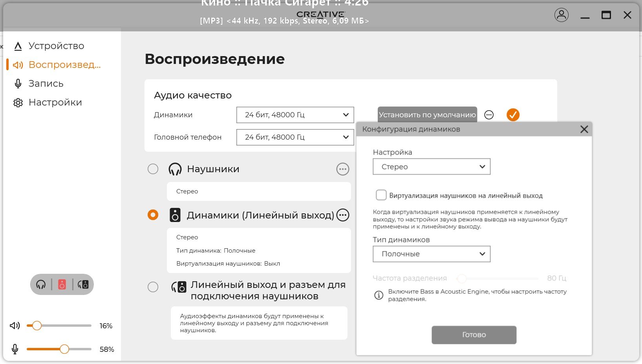Click the 58% microphone value
This screenshot has height=364, width=642.
(x=107, y=349)
